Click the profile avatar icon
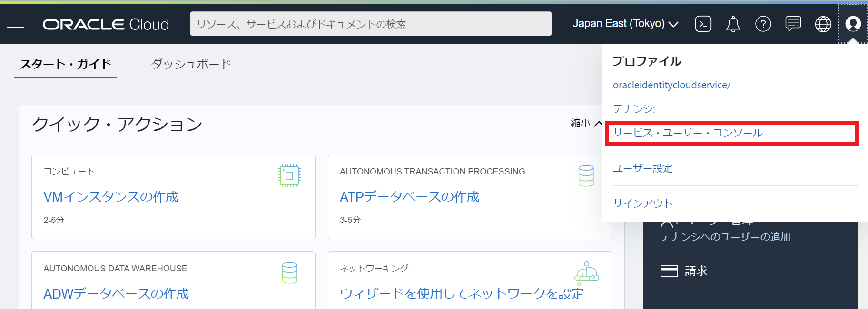 [853, 23]
